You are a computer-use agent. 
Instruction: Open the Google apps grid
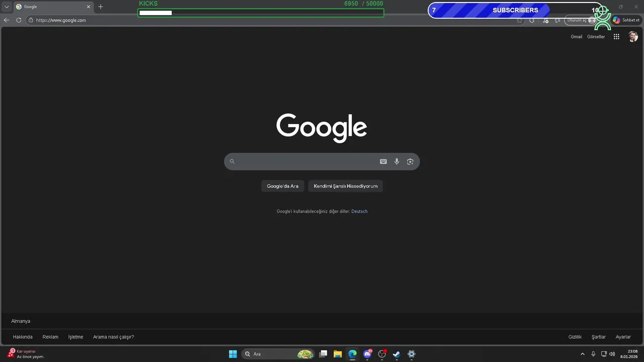[x=616, y=37]
